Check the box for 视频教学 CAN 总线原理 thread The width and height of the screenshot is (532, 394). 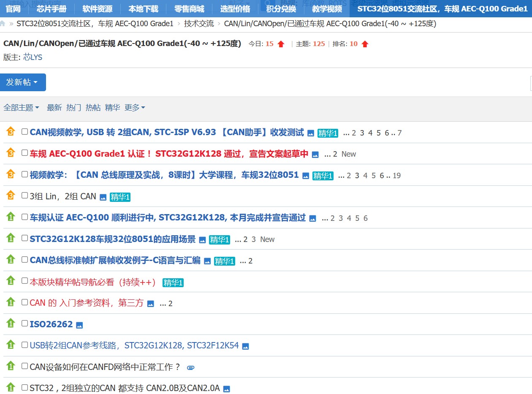(x=24, y=174)
